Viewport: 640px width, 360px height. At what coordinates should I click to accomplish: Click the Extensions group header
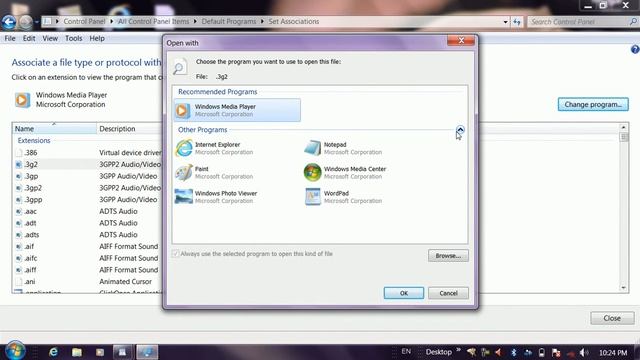pos(34,140)
